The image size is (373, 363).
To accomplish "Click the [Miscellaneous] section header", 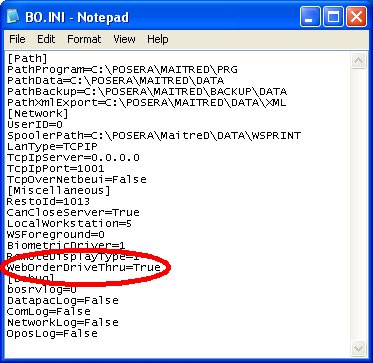I will click(59, 191).
